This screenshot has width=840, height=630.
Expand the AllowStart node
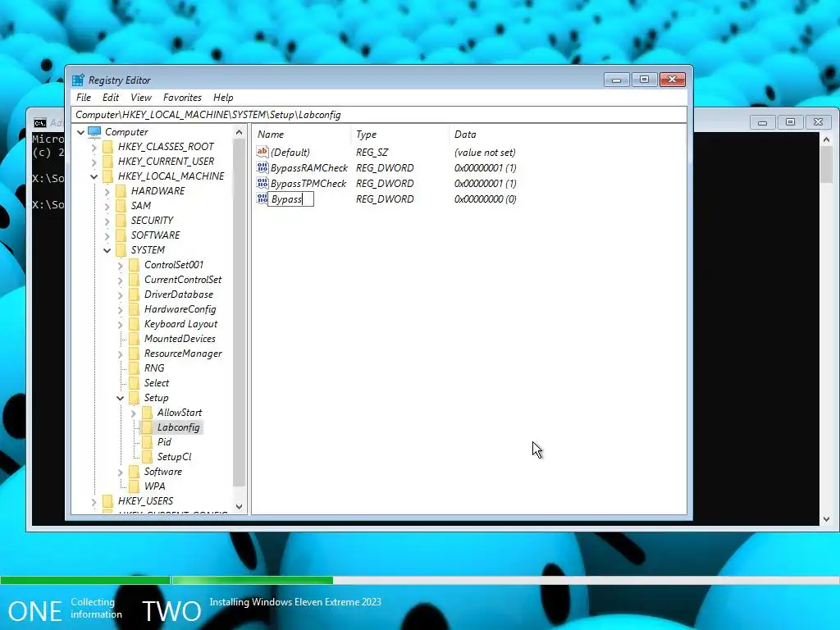tap(134, 413)
